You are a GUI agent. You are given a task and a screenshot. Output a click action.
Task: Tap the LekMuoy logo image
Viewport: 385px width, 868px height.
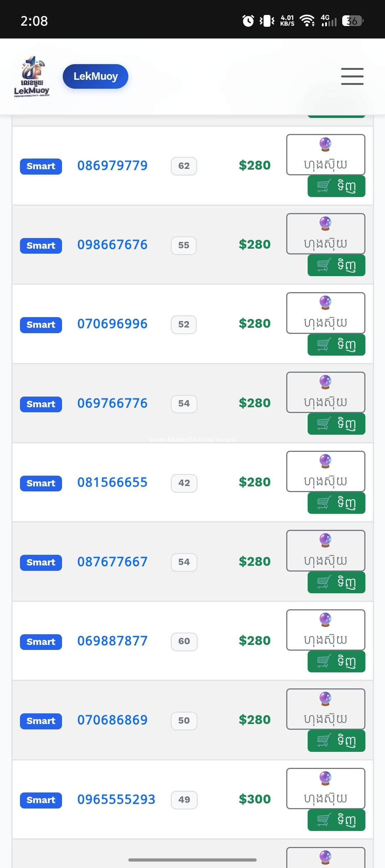32,77
